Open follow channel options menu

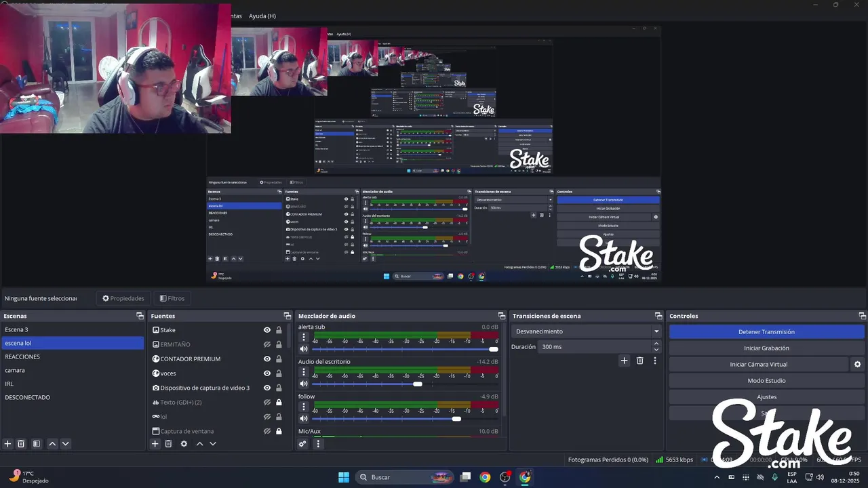[304, 407]
